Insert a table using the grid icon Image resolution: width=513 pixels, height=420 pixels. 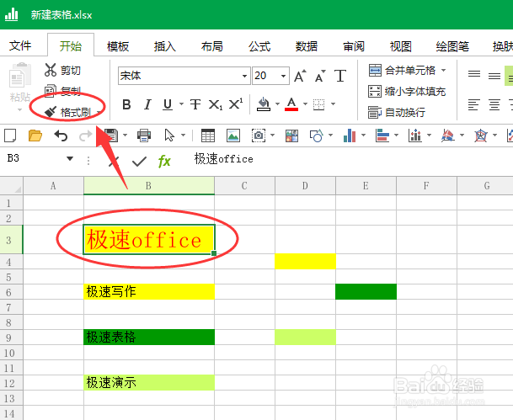point(208,136)
